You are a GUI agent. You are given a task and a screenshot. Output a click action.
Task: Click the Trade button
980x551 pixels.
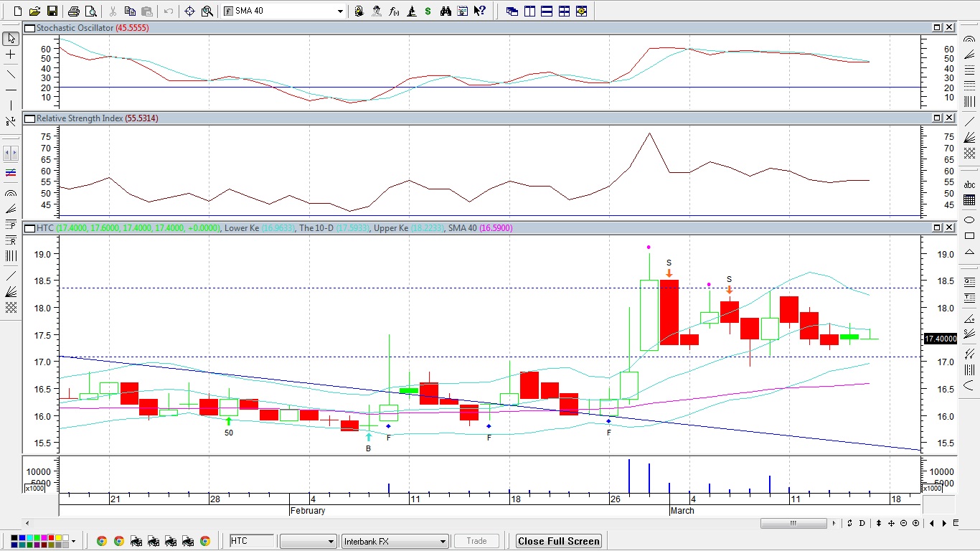[x=476, y=541]
